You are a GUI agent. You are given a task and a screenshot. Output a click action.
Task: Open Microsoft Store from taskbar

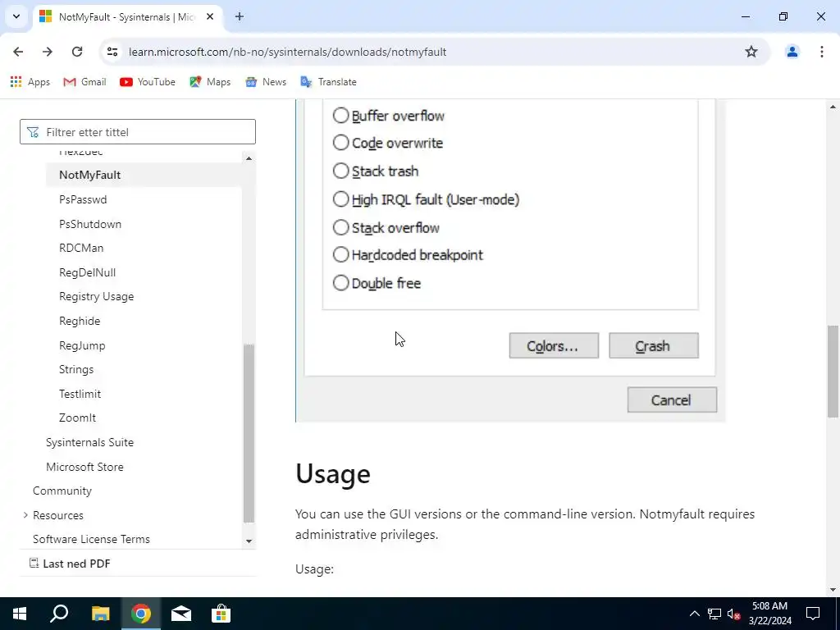(x=221, y=614)
